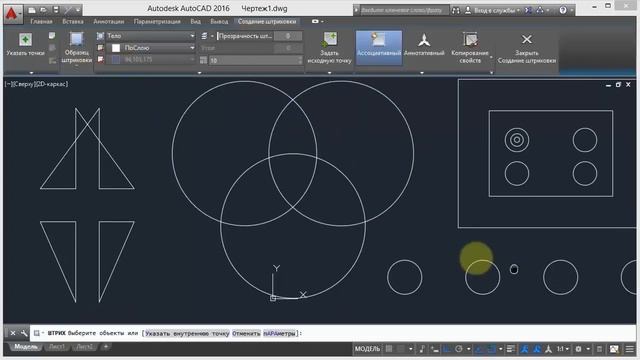Click the '[-][Сверху][2D-каркас]' viewport label
This screenshot has height=360, width=640.
pyautogui.click(x=36, y=84)
